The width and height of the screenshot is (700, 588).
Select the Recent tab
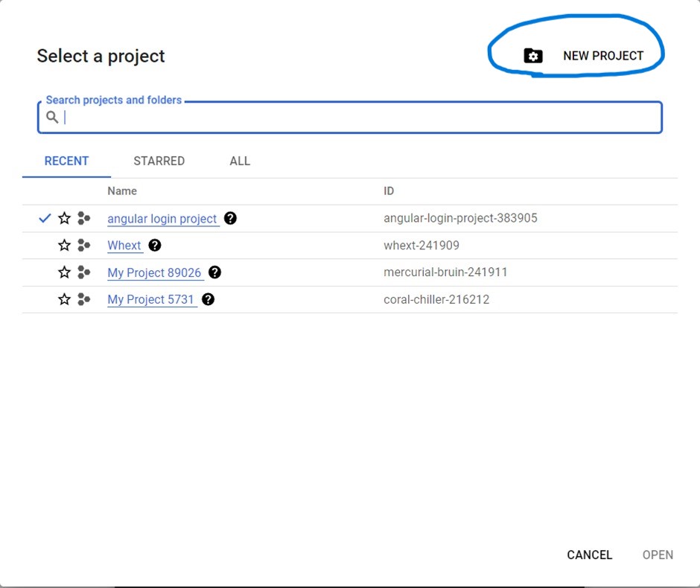(x=66, y=161)
